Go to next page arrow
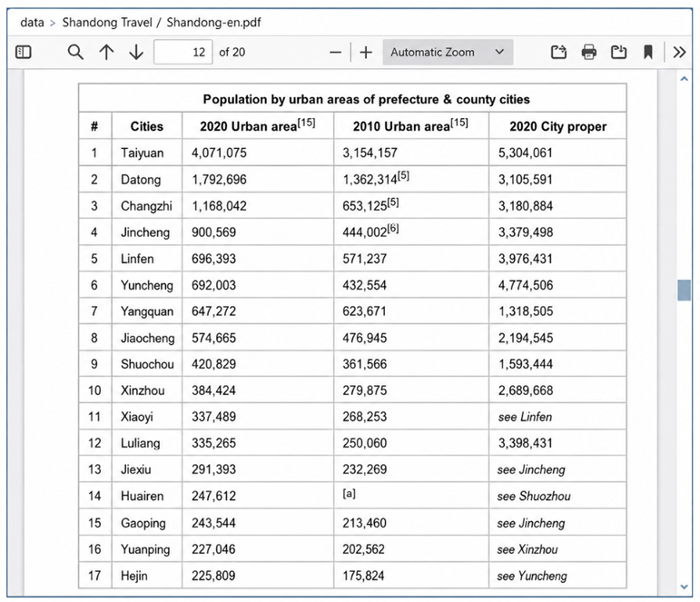The height and width of the screenshot is (602, 700). coord(136,53)
